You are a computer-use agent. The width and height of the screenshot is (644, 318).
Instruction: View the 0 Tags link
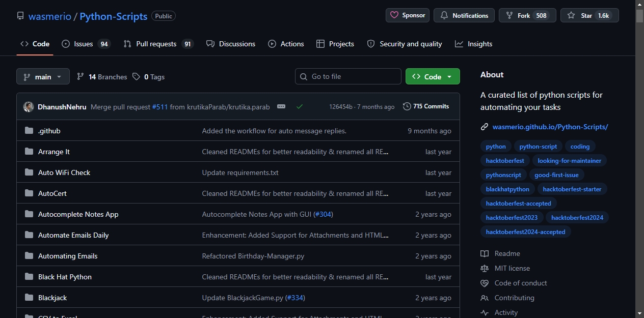(x=148, y=77)
